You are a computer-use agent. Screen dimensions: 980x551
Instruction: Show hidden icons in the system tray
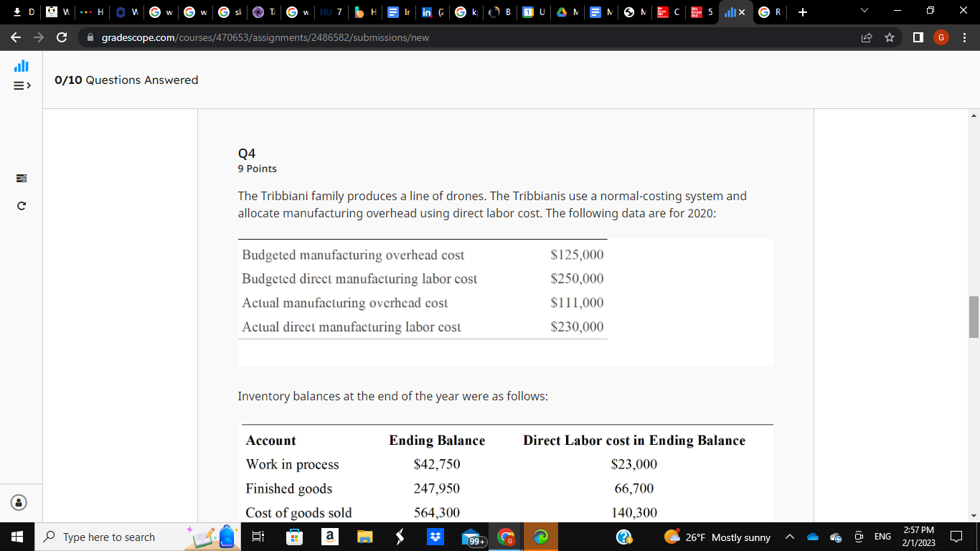click(790, 536)
